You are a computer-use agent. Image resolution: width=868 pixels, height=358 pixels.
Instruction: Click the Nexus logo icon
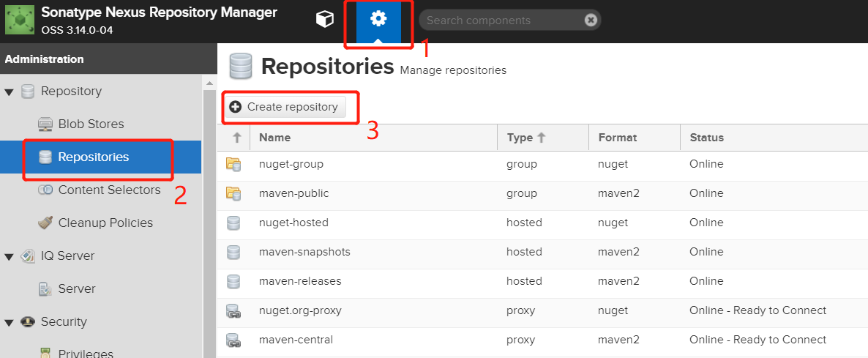pos(20,20)
